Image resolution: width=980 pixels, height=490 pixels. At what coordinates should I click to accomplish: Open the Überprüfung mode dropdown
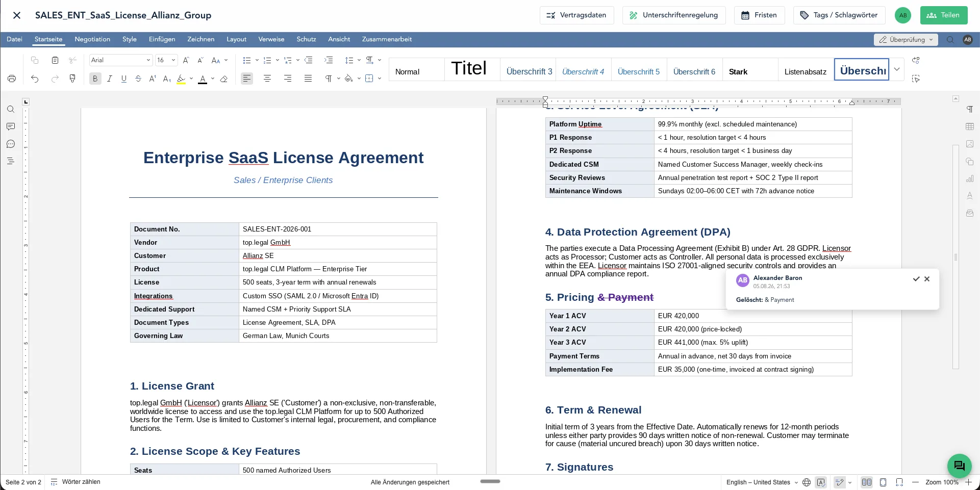[x=906, y=40]
